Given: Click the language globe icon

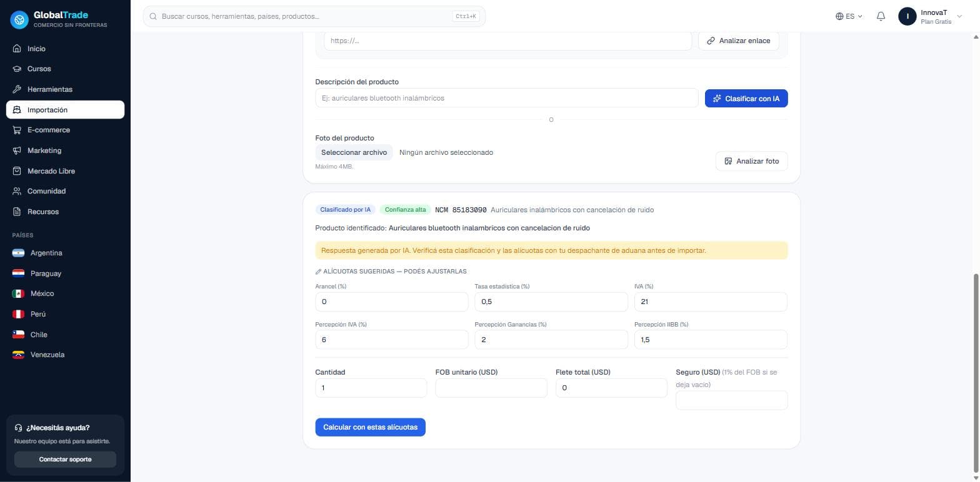Looking at the screenshot, I should coord(839,16).
